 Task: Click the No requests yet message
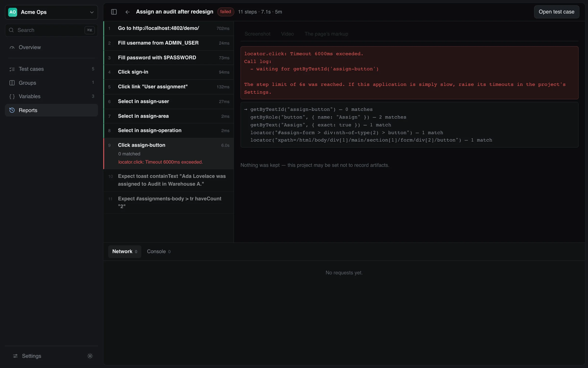click(344, 273)
